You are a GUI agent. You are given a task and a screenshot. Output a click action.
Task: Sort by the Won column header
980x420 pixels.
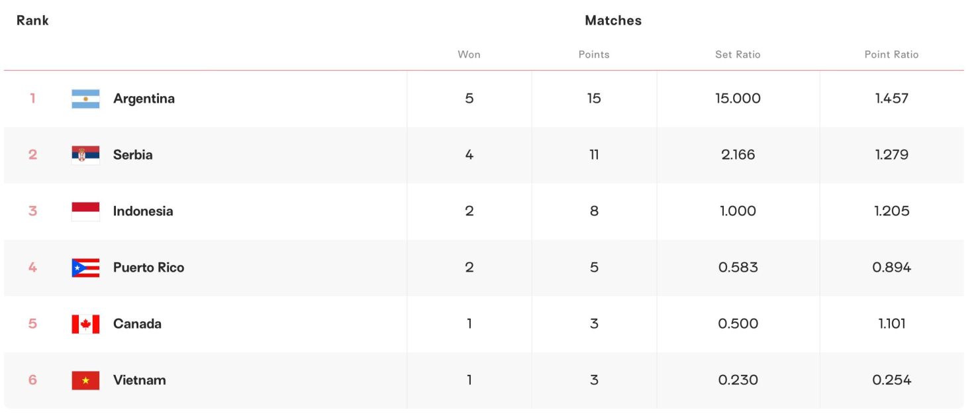click(x=469, y=54)
